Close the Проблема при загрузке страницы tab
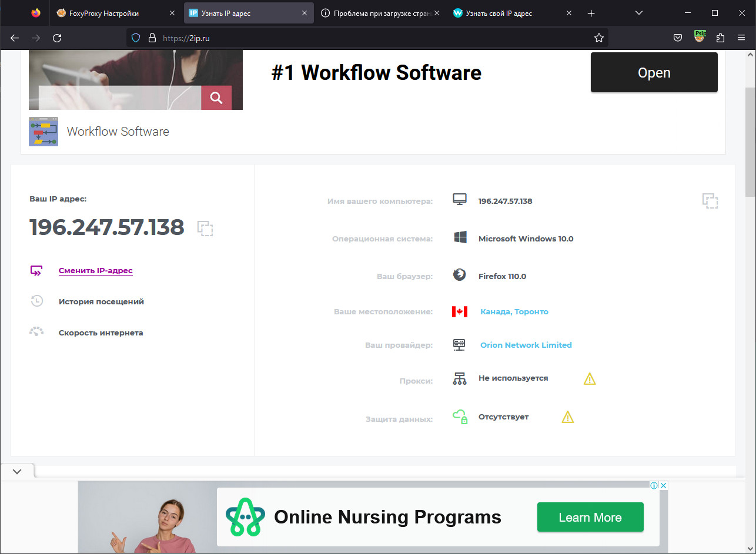Image resolution: width=756 pixels, height=554 pixels. point(436,13)
